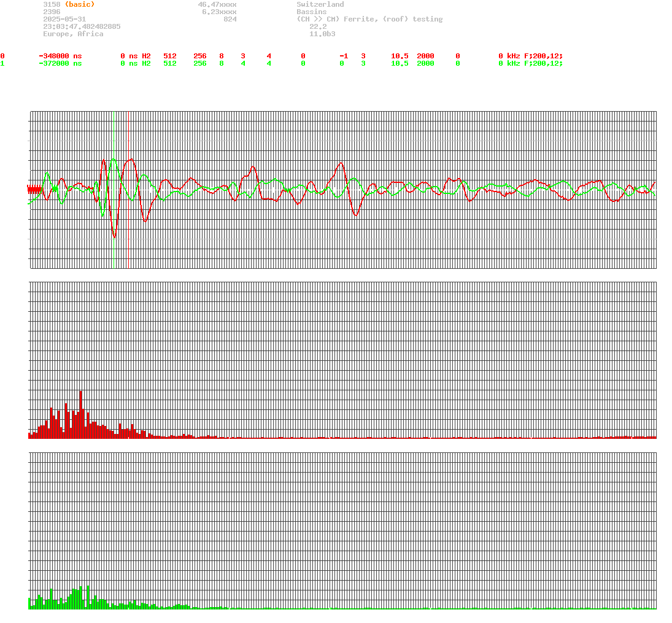Click the latitude value 46.47xxxx
The image size is (672, 623).
tap(217, 4)
